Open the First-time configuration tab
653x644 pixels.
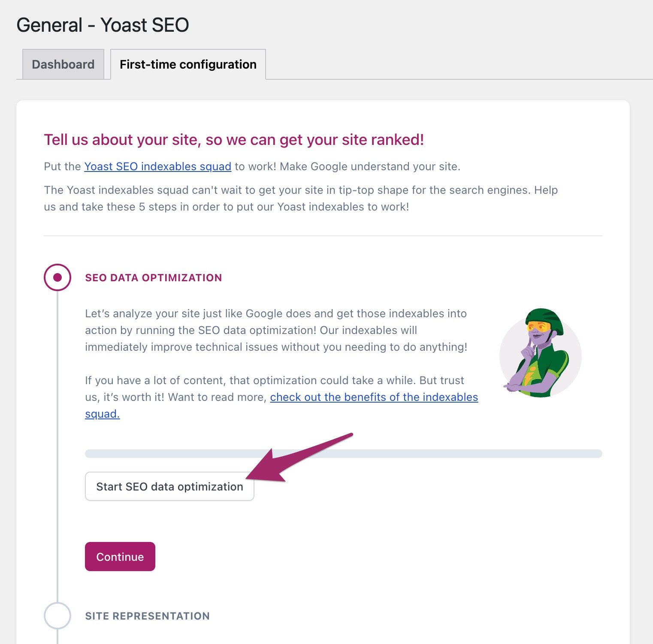(x=187, y=64)
